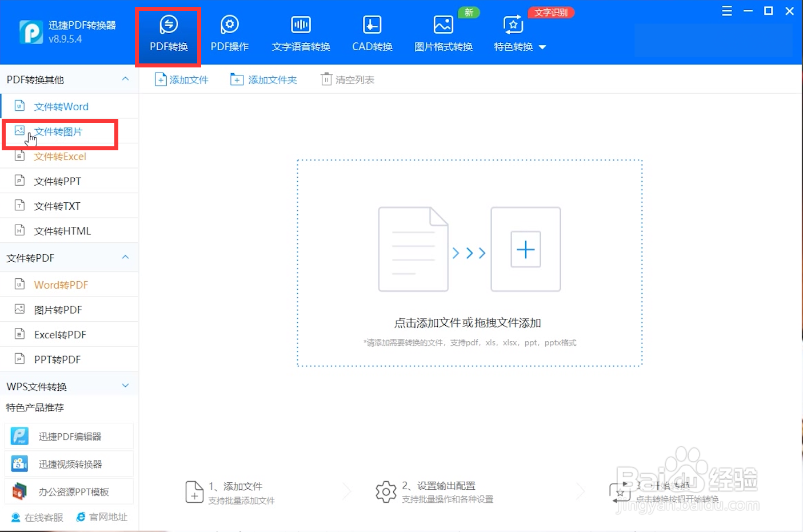Open the hamburger menu at top right
The height and width of the screenshot is (532, 803).
click(726, 10)
